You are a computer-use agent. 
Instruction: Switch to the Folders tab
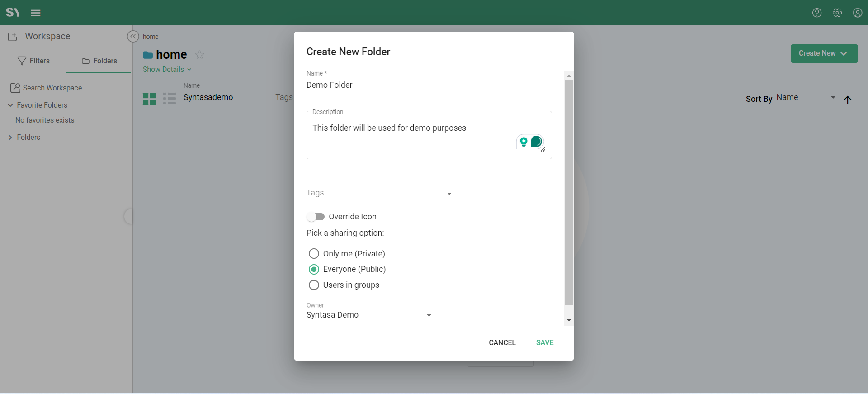click(99, 61)
